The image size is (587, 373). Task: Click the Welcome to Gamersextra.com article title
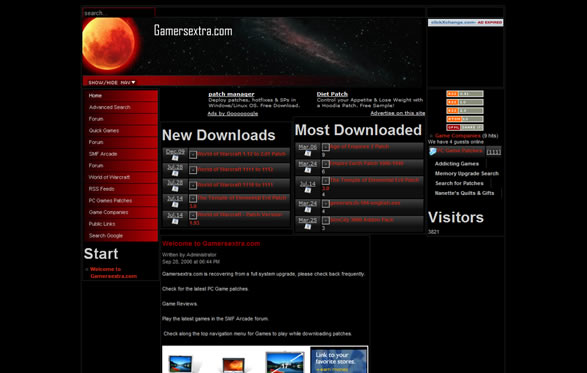coord(211,244)
